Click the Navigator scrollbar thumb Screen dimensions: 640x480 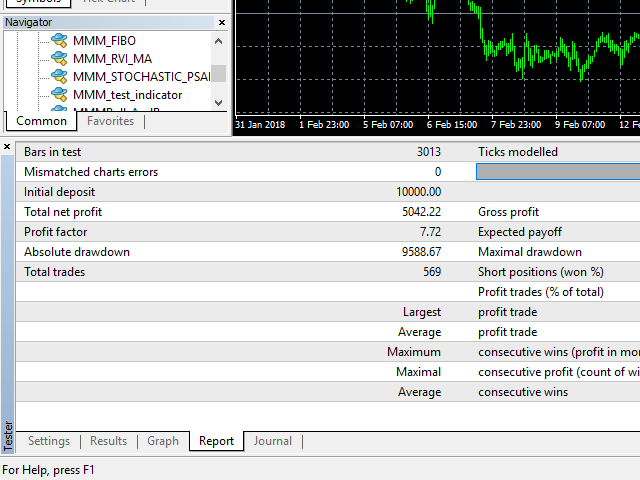point(218,73)
